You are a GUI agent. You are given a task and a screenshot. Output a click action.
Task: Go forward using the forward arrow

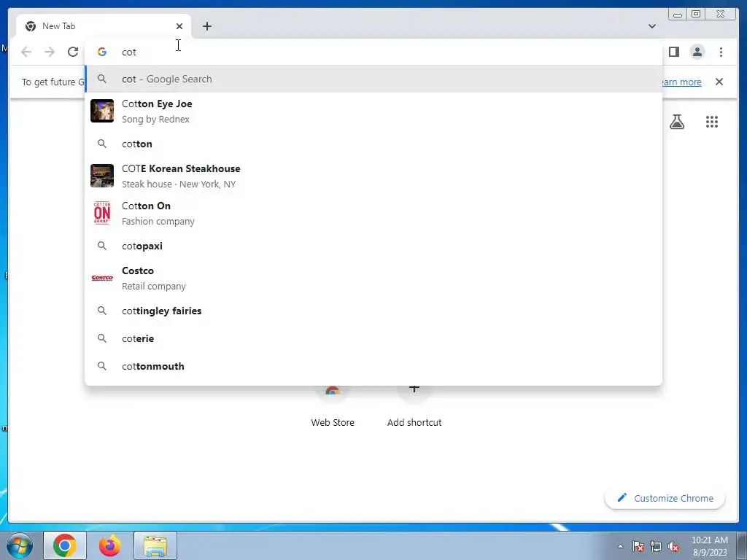[50, 52]
